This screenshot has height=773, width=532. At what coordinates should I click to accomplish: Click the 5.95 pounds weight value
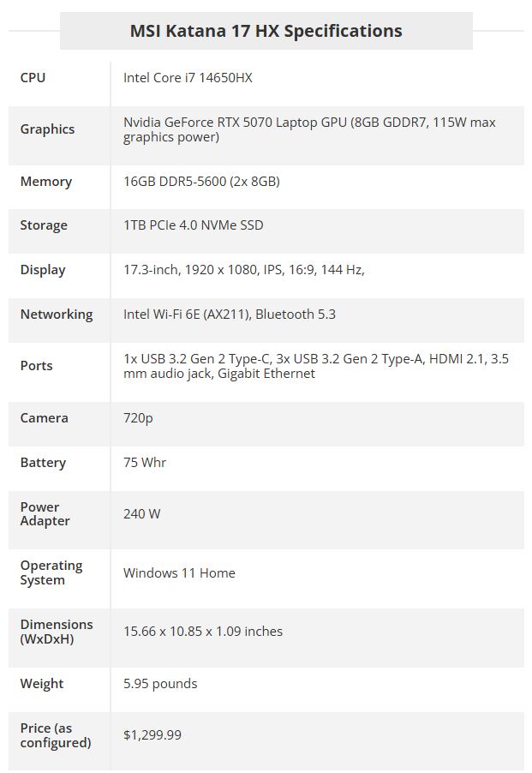tap(160, 684)
